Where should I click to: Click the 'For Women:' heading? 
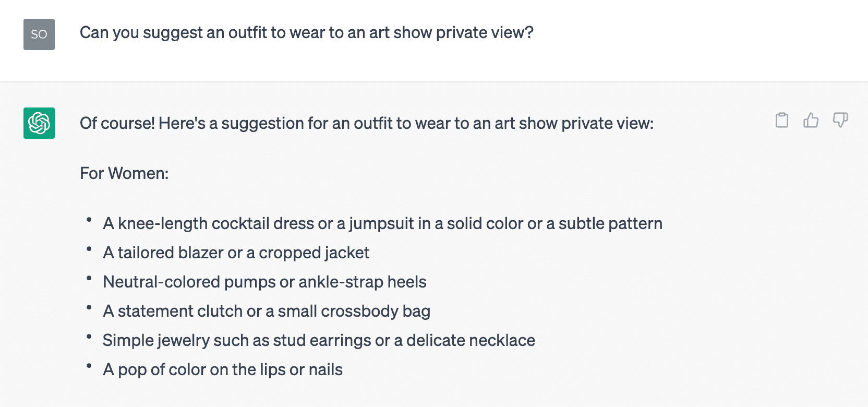coord(124,173)
